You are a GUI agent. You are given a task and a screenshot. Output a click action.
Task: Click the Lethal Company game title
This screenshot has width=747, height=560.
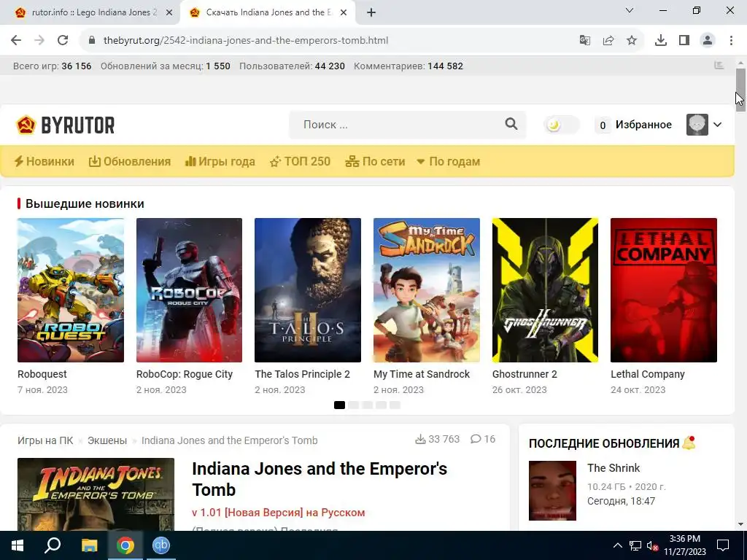tap(648, 374)
